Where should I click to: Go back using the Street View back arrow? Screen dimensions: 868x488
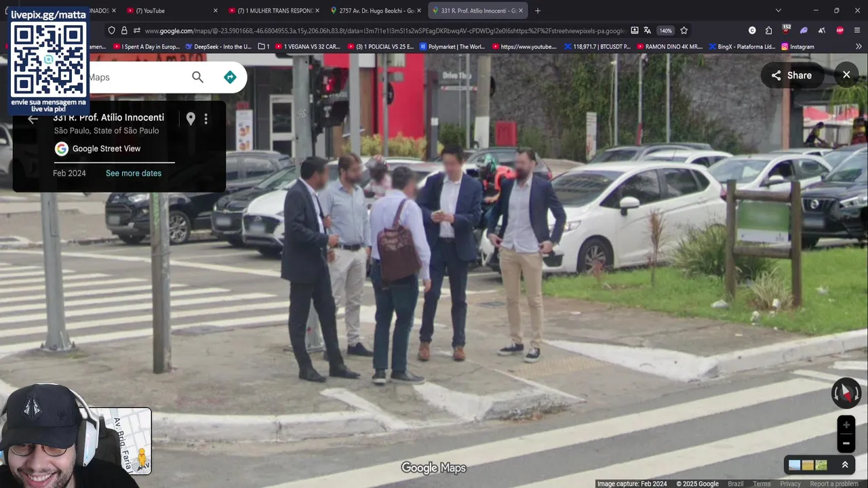(x=32, y=119)
